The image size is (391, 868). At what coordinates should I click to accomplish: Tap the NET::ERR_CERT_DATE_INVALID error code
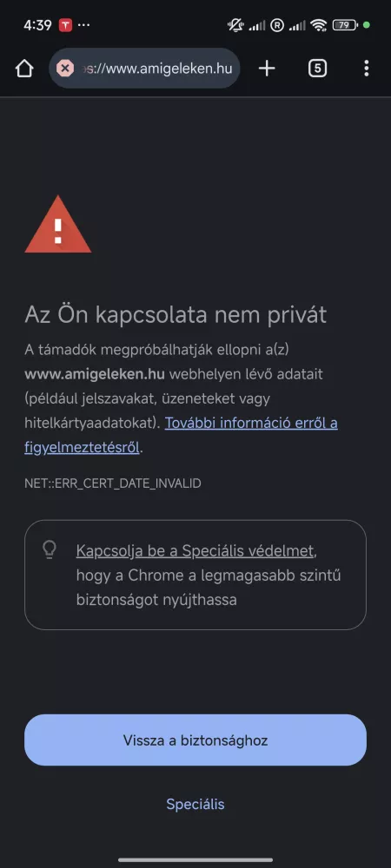pos(113,483)
